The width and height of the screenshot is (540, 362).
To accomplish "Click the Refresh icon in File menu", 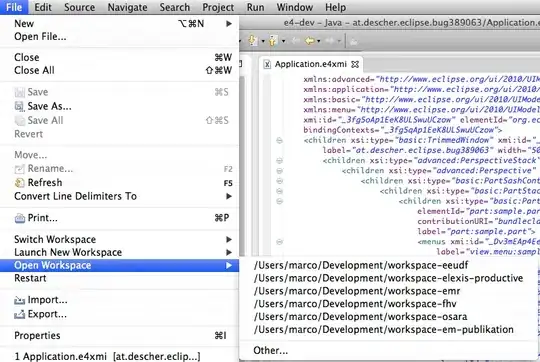I will (x=20, y=183).
